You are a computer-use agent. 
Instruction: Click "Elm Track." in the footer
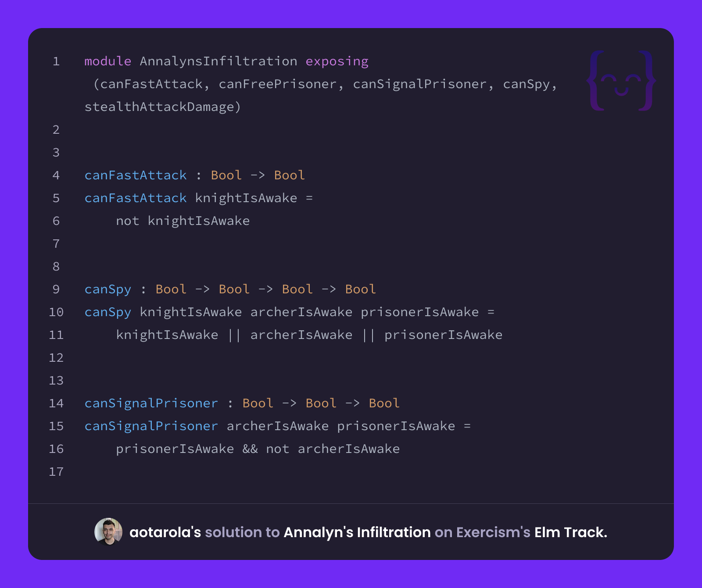(571, 532)
